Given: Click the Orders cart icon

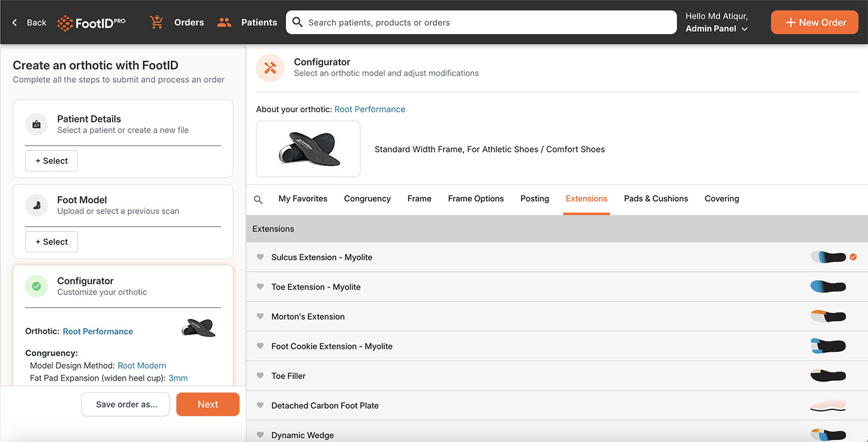Looking at the screenshot, I should (x=157, y=22).
